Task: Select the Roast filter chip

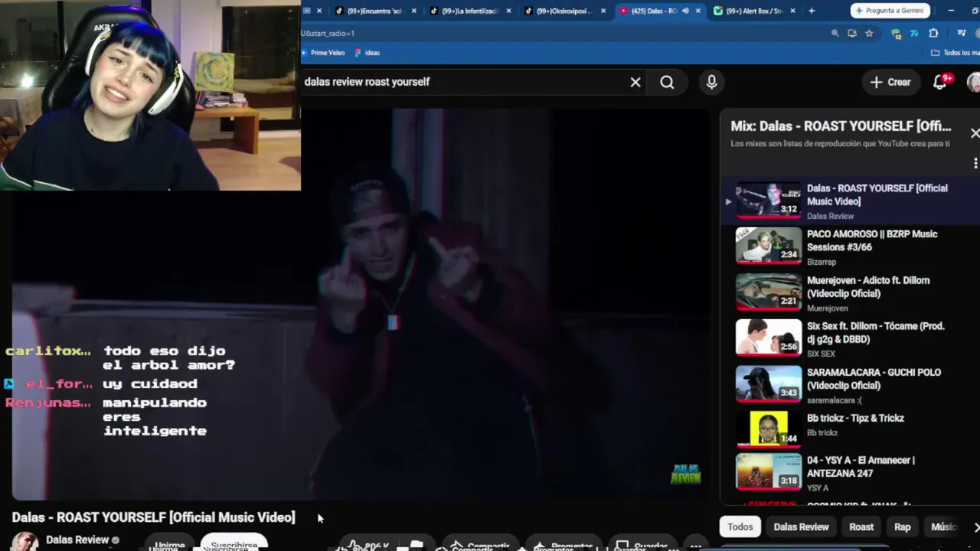Action: click(x=861, y=527)
